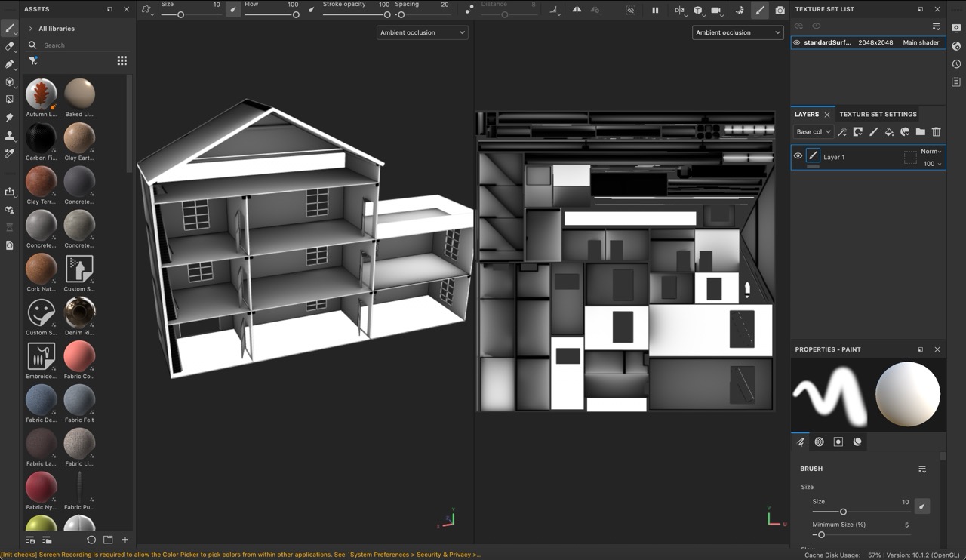966x560 pixels.
Task: Adjust the Size slider in Properties
Action: (x=861, y=512)
